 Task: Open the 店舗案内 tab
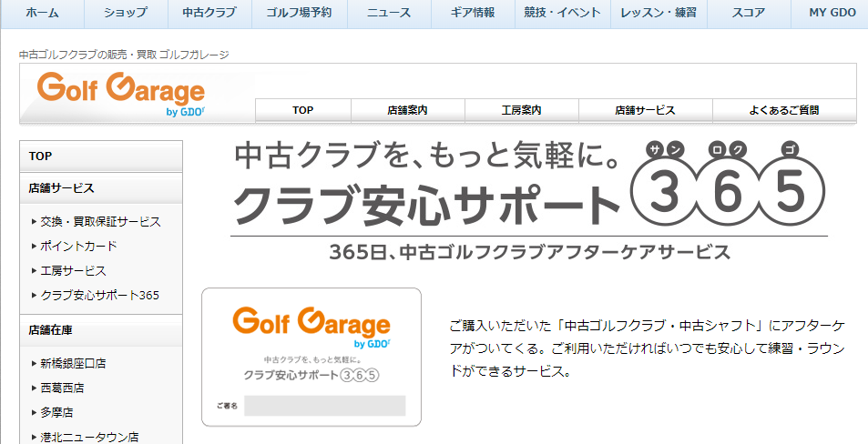(407, 110)
